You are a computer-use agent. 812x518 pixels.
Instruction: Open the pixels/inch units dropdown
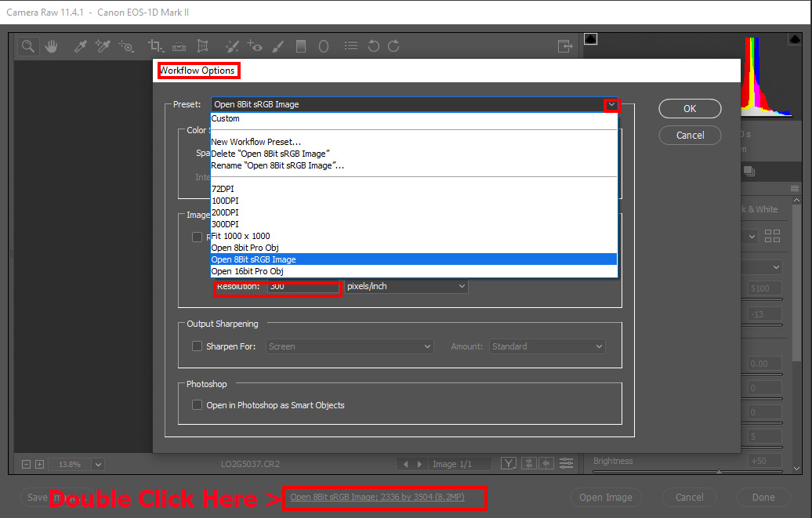click(x=406, y=286)
